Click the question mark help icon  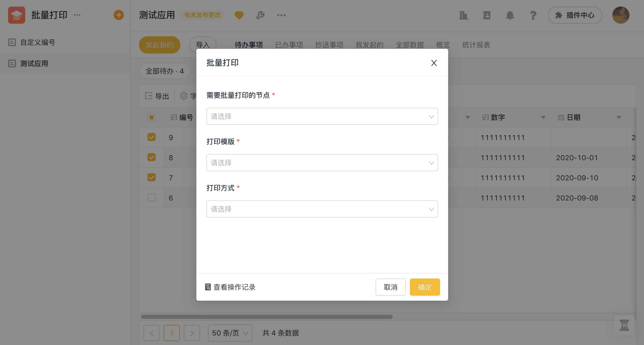533,15
